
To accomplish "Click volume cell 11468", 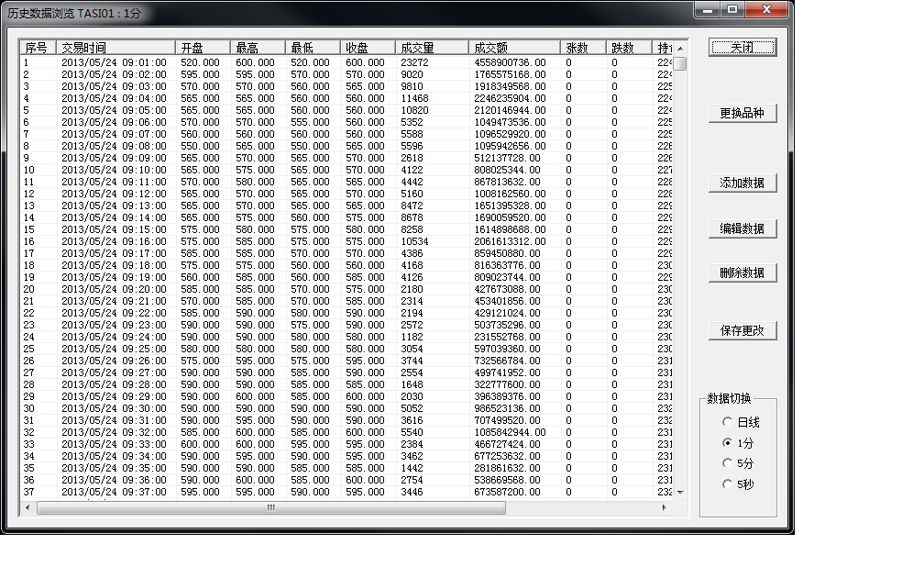I will tap(415, 98).
